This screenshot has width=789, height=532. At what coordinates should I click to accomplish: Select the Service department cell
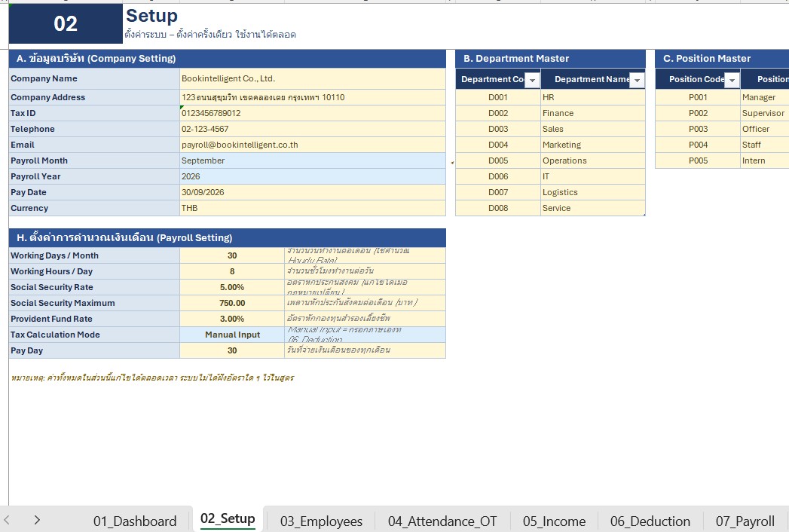pos(593,209)
